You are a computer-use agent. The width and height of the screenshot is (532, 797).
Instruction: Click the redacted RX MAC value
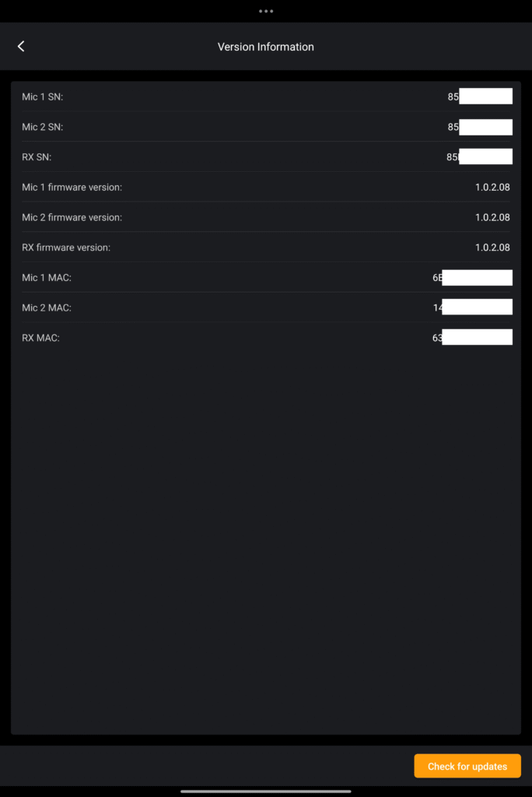473,338
